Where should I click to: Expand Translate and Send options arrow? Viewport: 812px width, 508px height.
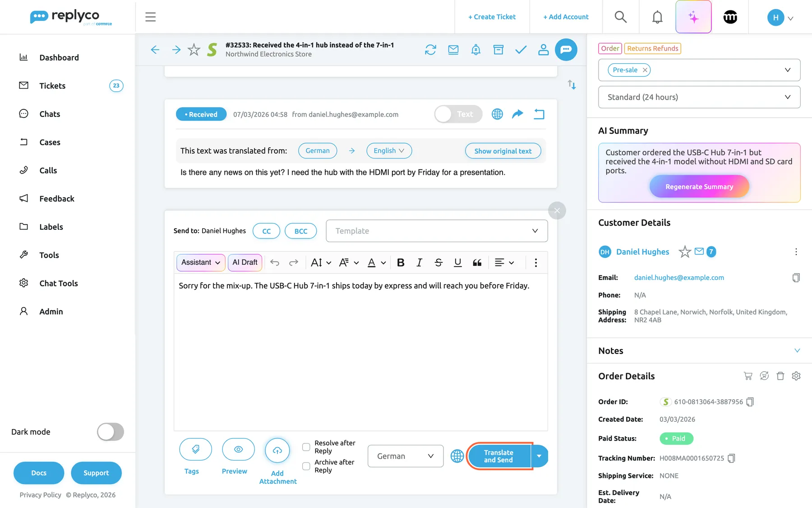coord(539,456)
